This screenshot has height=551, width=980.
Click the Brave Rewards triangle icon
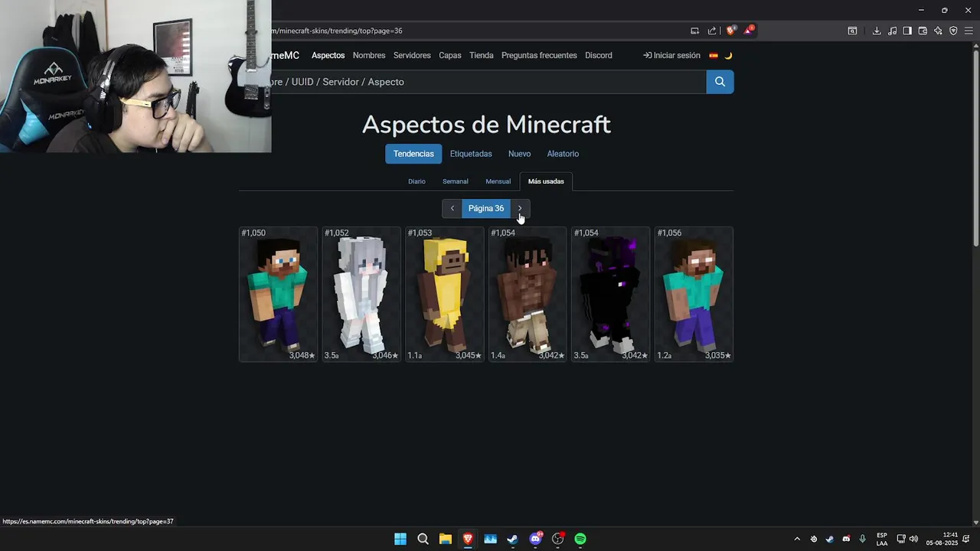[x=749, y=31]
